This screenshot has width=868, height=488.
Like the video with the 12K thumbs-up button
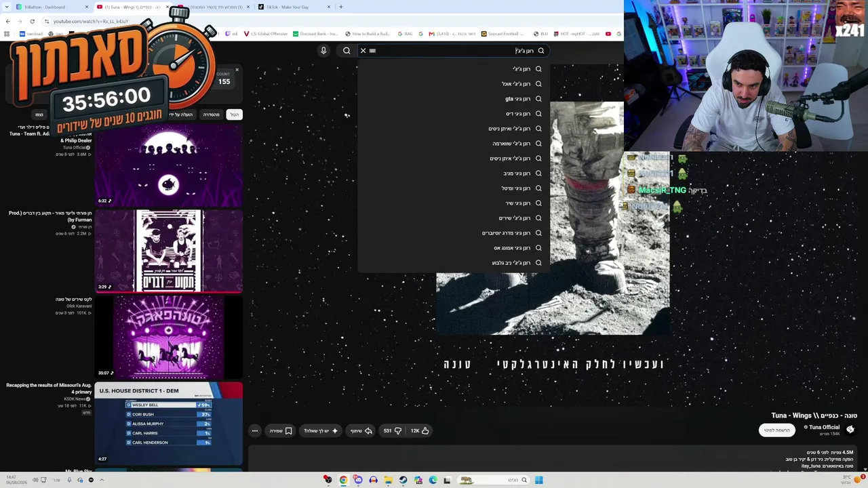point(420,430)
